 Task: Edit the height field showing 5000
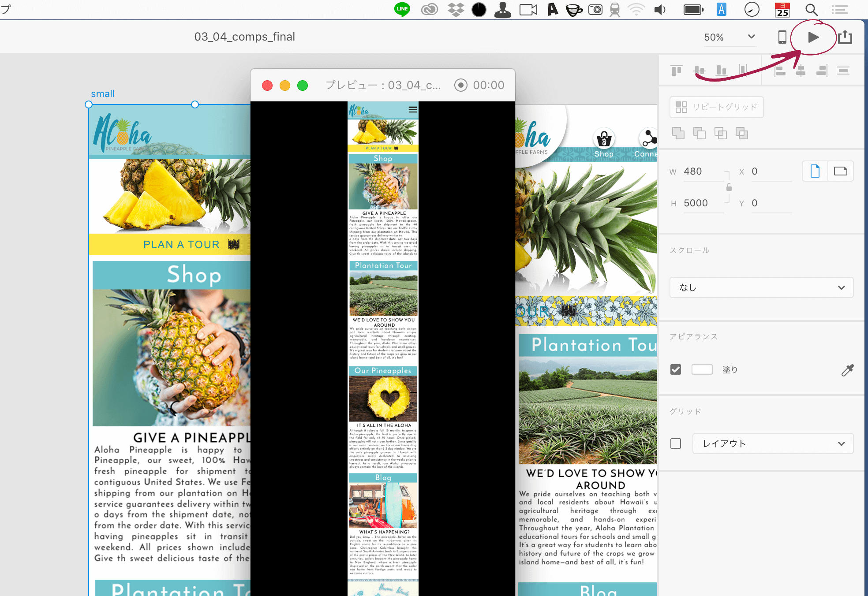pos(703,203)
